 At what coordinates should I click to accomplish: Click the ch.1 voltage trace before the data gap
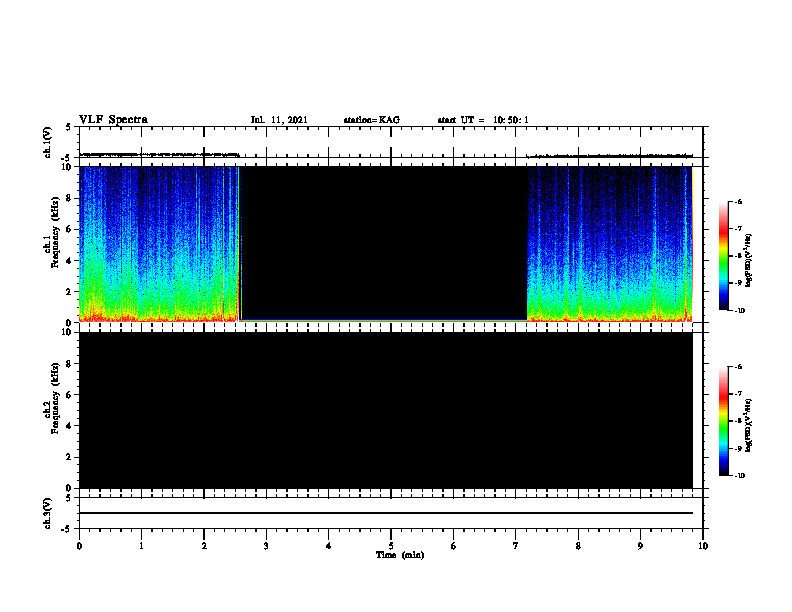(x=159, y=155)
